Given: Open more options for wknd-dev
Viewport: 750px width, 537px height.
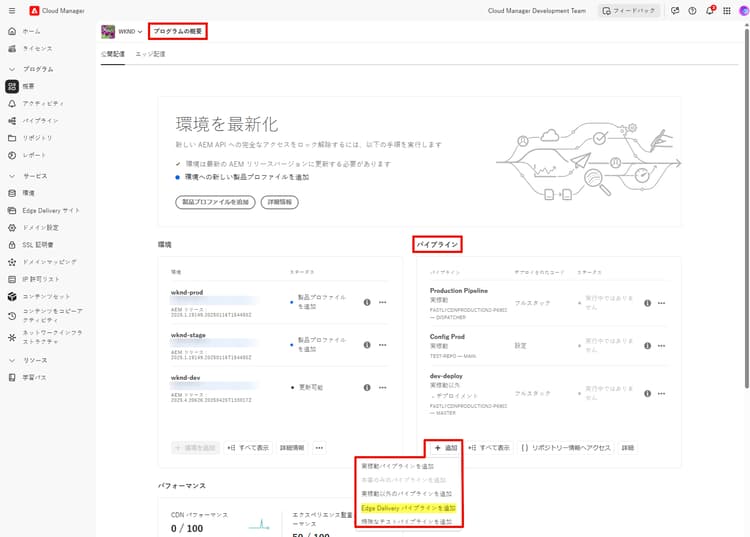Looking at the screenshot, I should (x=383, y=387).
